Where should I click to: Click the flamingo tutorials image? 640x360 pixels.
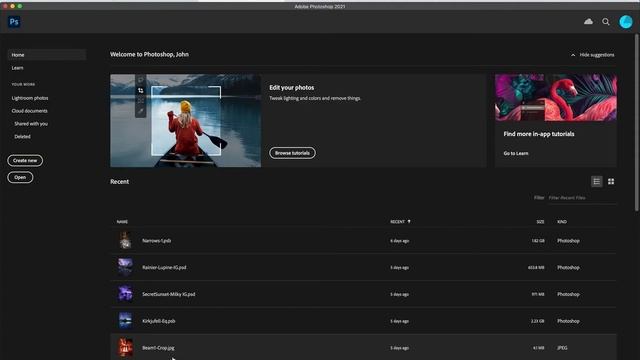[x=556, y=98]
